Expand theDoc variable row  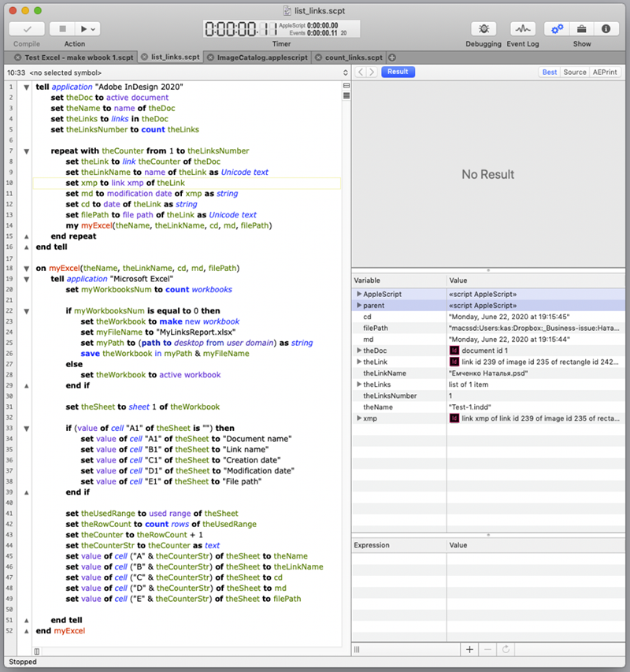[359, 351]
